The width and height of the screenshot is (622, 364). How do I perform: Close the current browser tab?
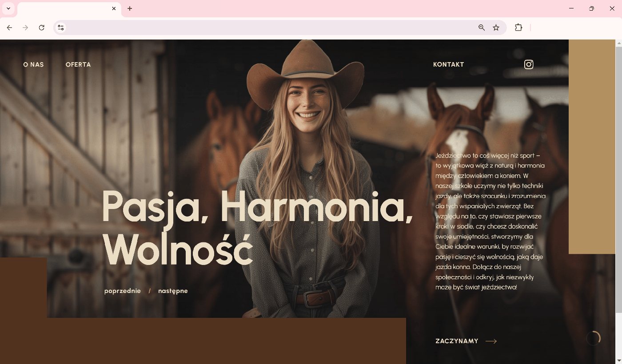[114, 8]
